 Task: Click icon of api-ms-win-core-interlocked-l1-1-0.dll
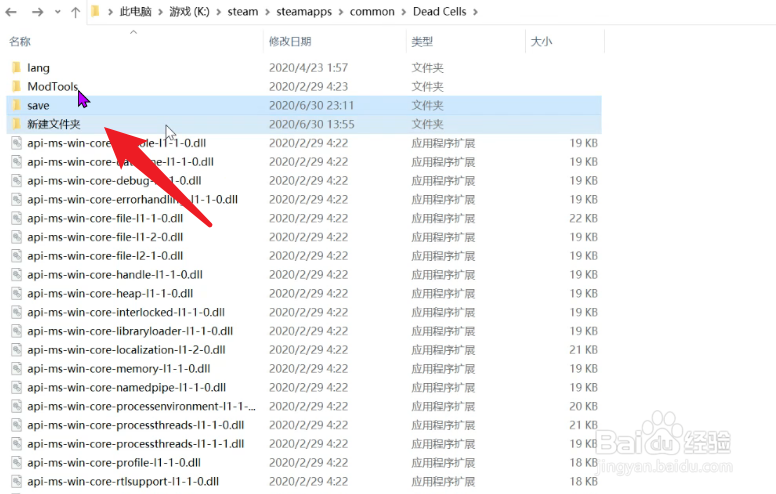(x=16, y=312)
